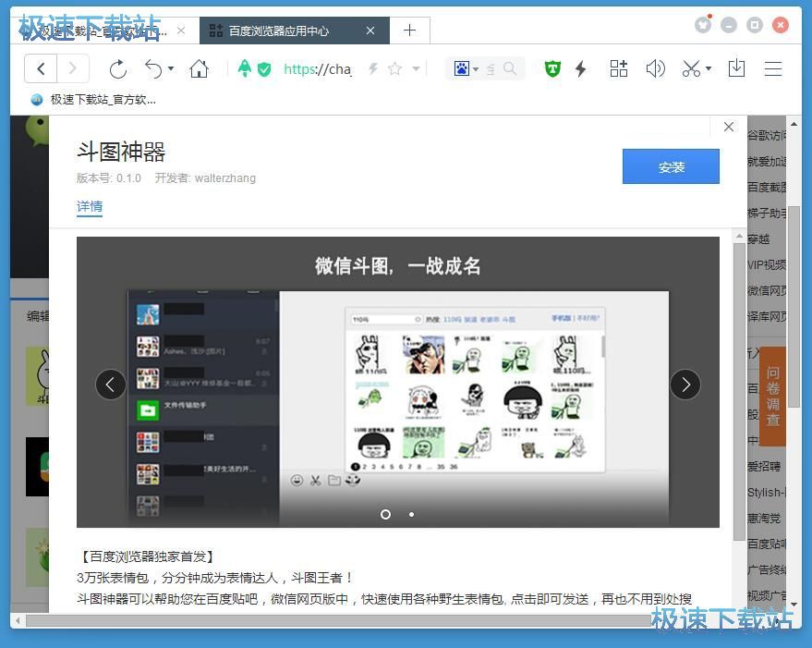Go to the browser home page

pos(199,68)
